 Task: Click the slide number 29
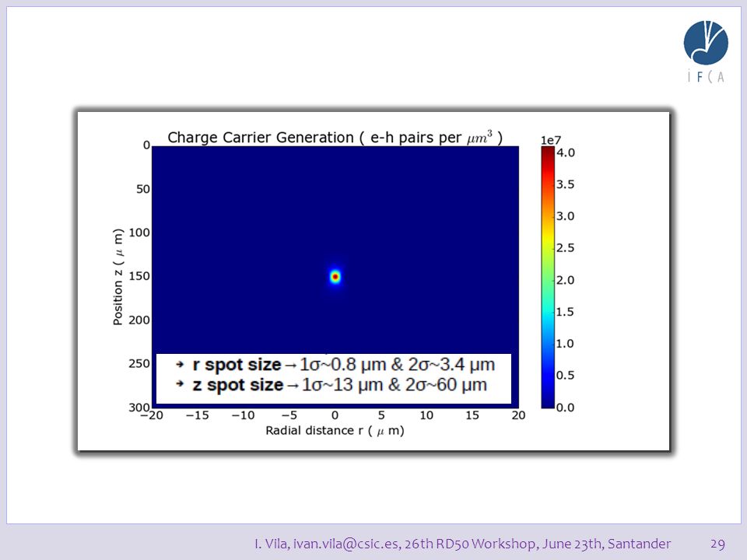click(717, 544)
